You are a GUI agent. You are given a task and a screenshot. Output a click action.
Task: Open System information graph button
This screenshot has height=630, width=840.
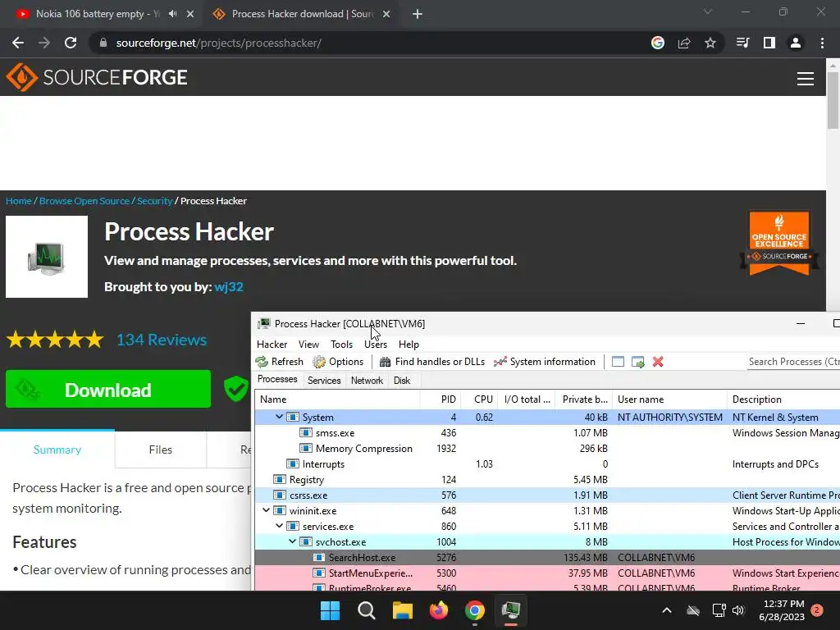click(545, 362)
